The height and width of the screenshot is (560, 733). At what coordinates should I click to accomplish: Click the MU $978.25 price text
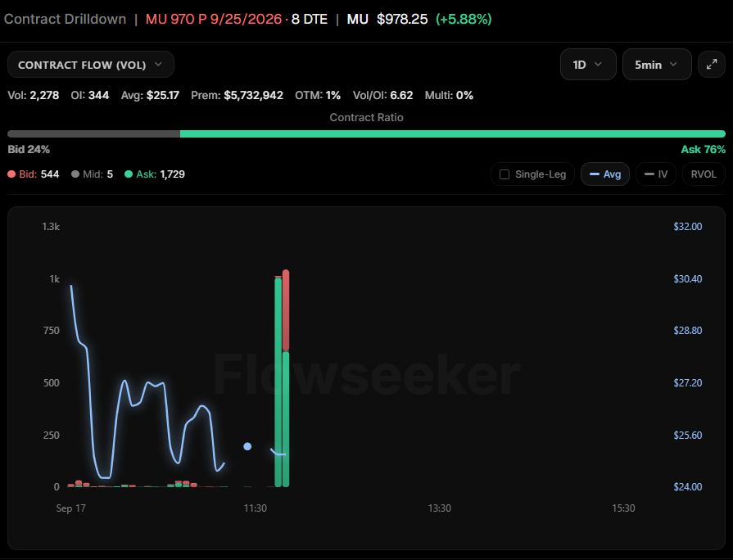point(387,19)
